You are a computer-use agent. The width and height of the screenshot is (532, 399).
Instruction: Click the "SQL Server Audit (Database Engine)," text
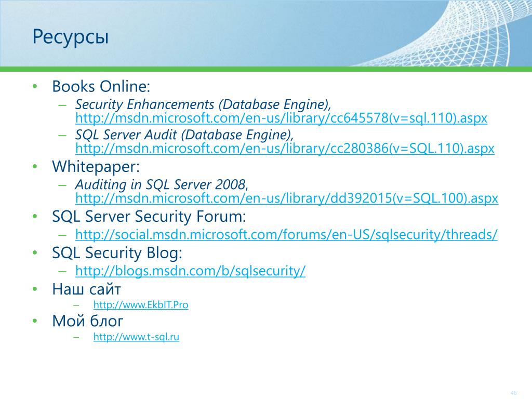click(x=184, y=135)
